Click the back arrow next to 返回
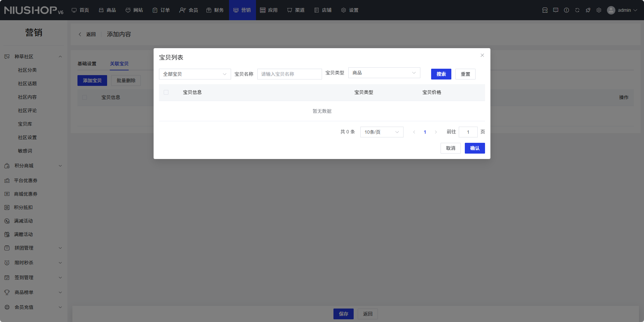 [x=80, y=34]
